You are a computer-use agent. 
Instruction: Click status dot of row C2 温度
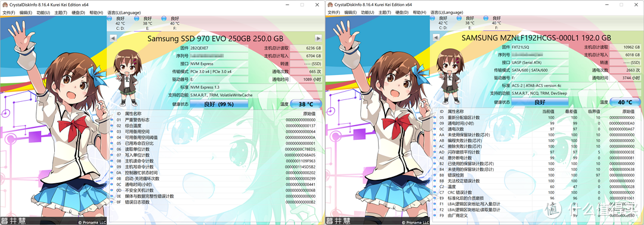[435, 186]
